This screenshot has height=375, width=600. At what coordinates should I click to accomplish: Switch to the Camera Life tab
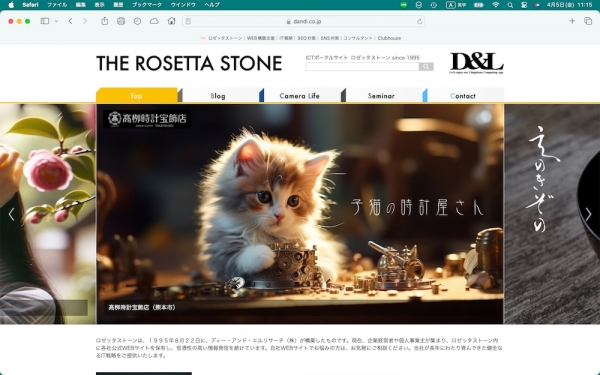tap(299, 96)
